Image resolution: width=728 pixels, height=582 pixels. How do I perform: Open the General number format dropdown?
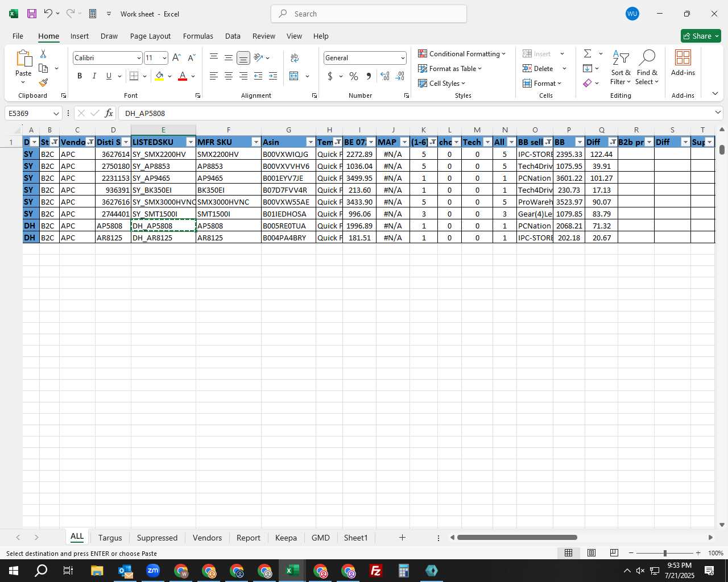pos(403,58)
